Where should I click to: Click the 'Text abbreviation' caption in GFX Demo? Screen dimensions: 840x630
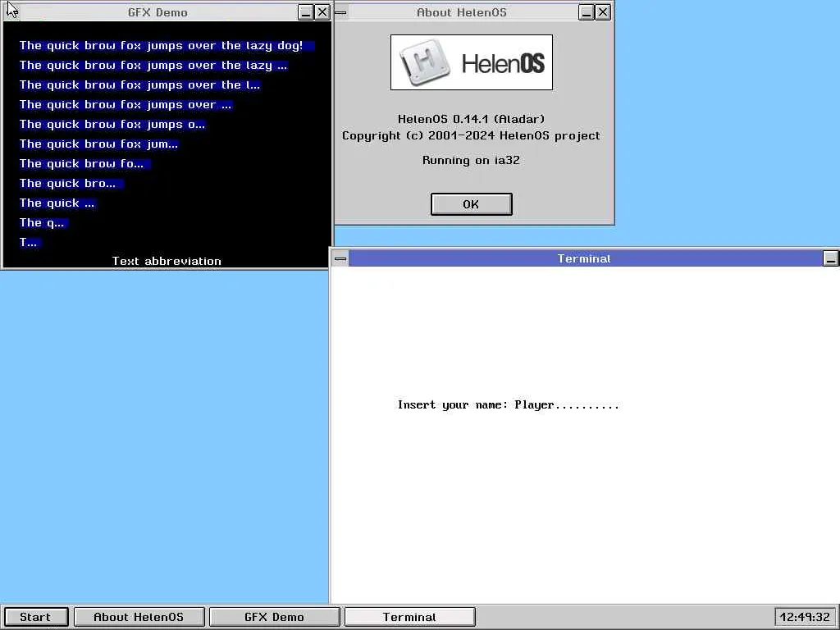[167, 262]
